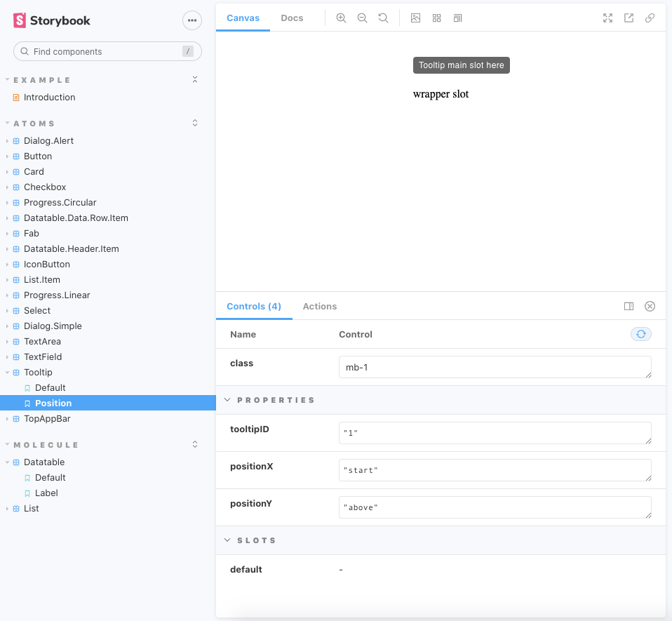Expand the Card component
Viewport: 672px width, 621px height.
pos(34,171)
